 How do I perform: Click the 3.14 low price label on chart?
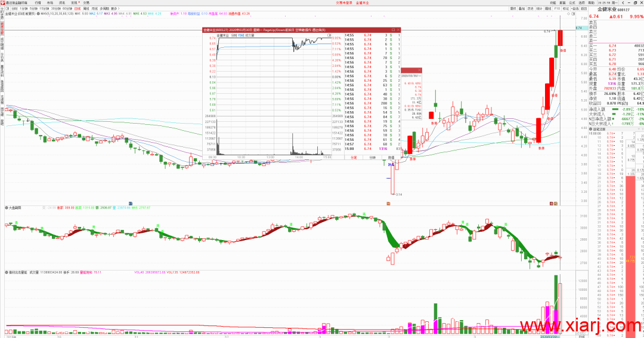(x=398, y=195)
